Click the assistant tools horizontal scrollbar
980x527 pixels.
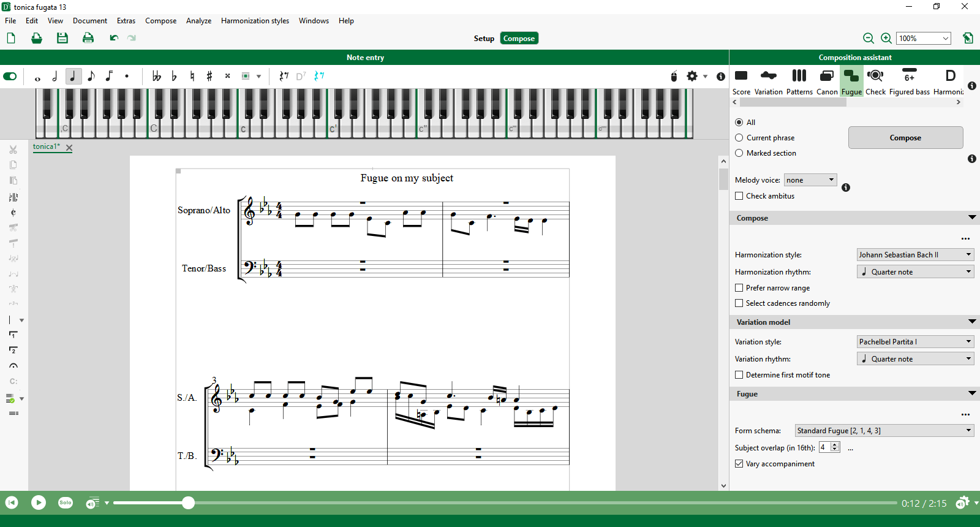coord(793,102)
